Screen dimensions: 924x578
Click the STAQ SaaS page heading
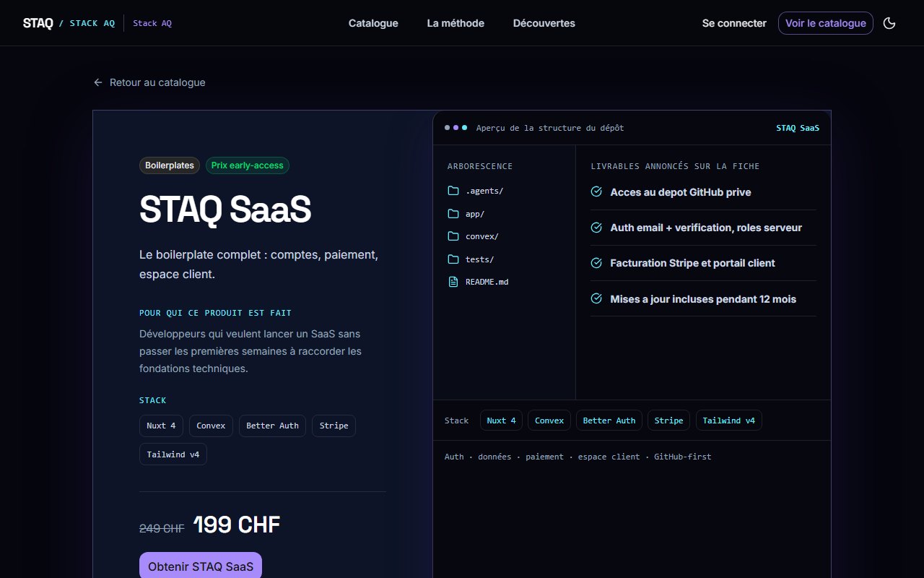coord(225,210)
